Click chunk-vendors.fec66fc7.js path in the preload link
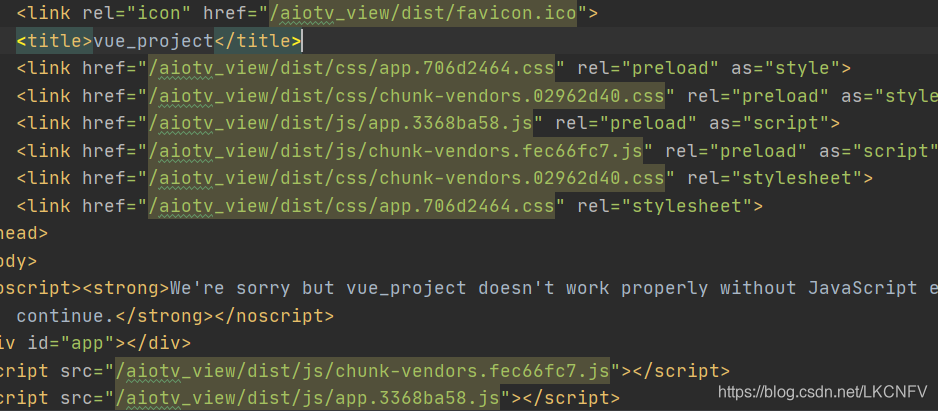938x411 pixels. (x=395, y=151)
